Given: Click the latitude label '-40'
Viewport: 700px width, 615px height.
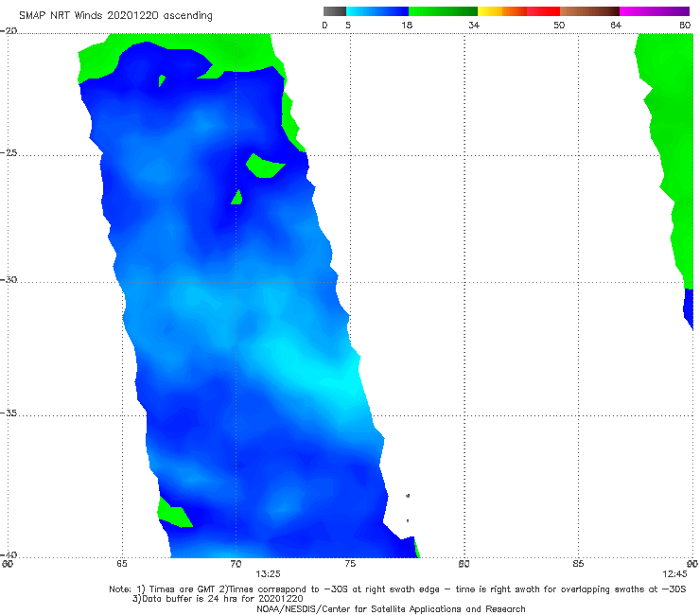Looking at the screenshot, I should coord(9,554).
